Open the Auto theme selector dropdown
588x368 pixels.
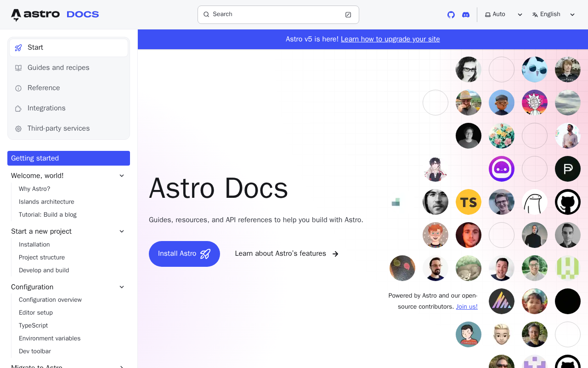coord(504,15)
